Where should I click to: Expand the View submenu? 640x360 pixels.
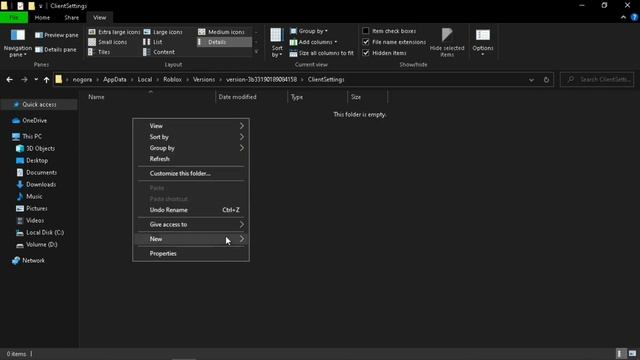191,126
